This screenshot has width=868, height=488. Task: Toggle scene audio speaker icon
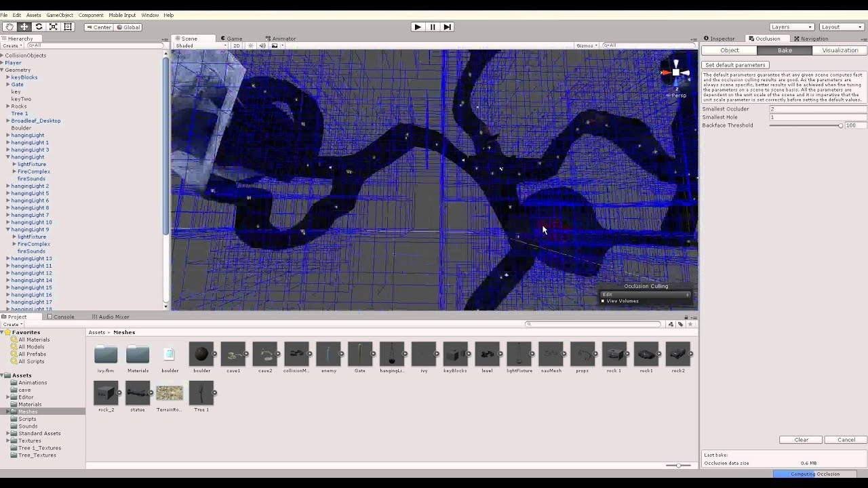coord(262,45)
